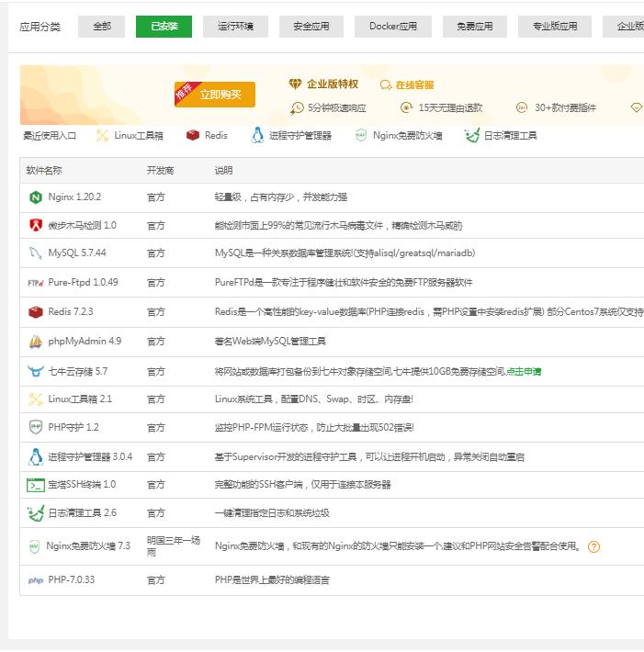Click the 宝塔SSH终端 terminal icon

36,485
